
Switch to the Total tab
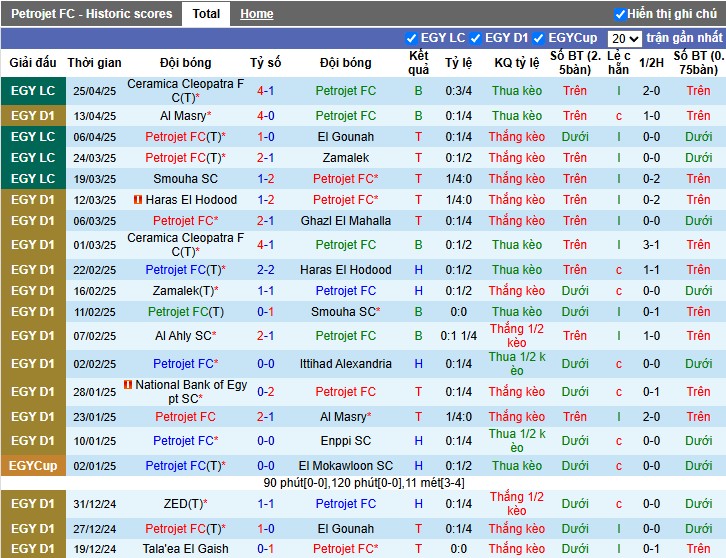pos(206,14)
